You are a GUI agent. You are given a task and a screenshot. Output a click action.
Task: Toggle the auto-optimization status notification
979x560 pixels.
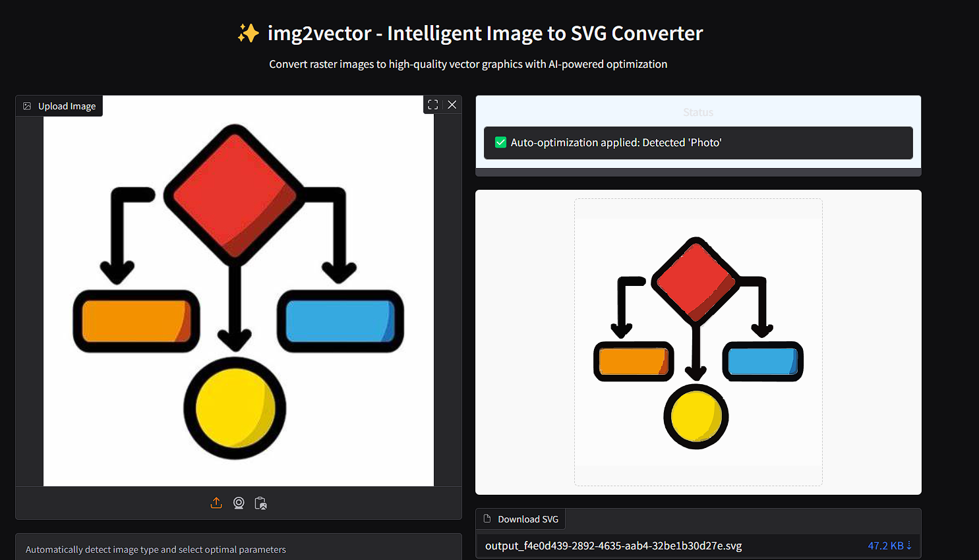pyautogui.click(x=698, y=142)
